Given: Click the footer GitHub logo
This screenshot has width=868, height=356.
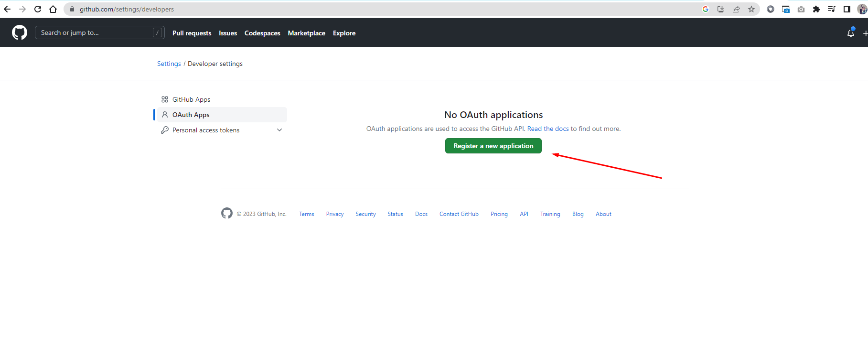Looking at the screenshot, I should coord(227,213).
